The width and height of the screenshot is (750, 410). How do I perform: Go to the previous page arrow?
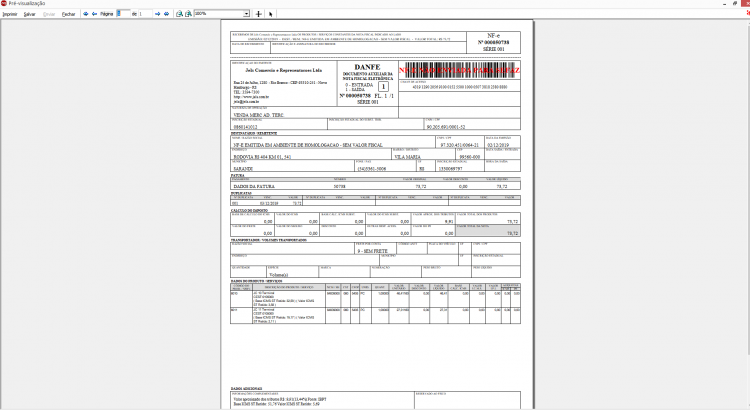94,14
